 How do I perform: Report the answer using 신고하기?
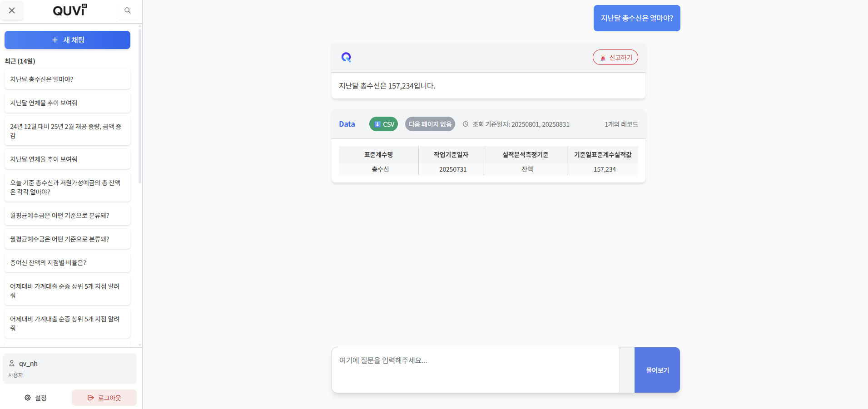pyautogui.click(x=615, y=57)
